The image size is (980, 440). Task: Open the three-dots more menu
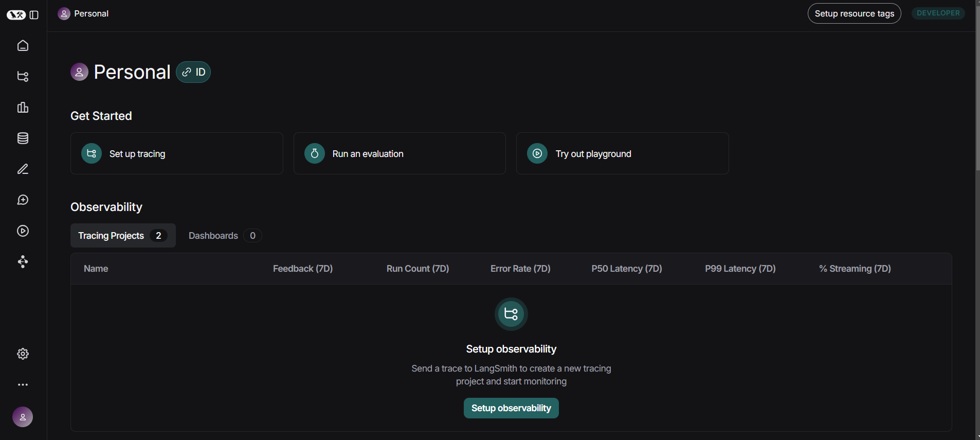(x=23, y=385)
